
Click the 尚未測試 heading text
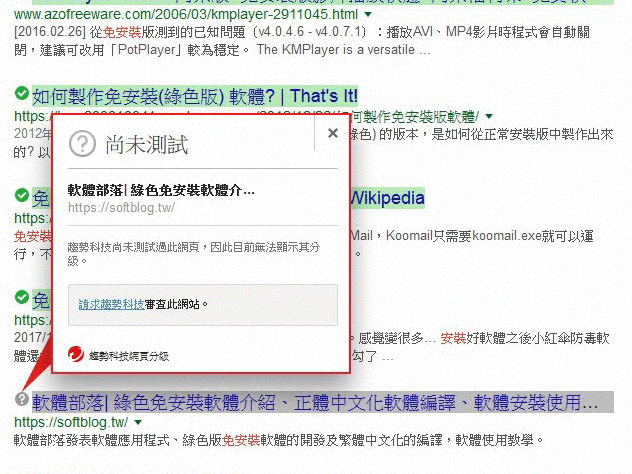(x=147, y=144)
